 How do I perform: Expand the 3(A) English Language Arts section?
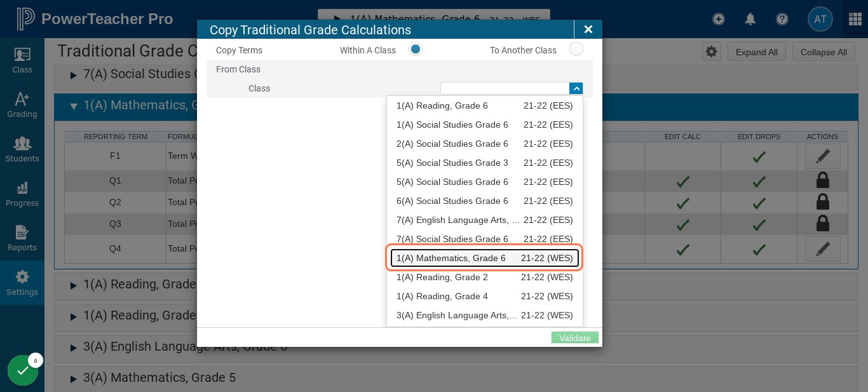point(74,348)
